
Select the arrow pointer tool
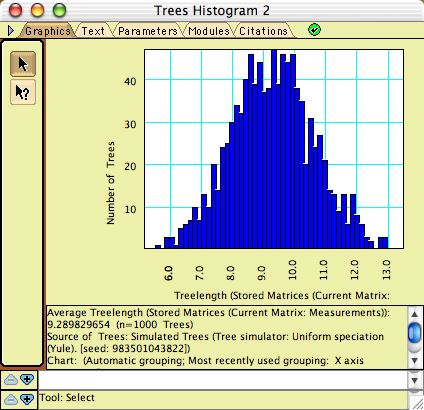pyautogui.click(x=23, y=64)
